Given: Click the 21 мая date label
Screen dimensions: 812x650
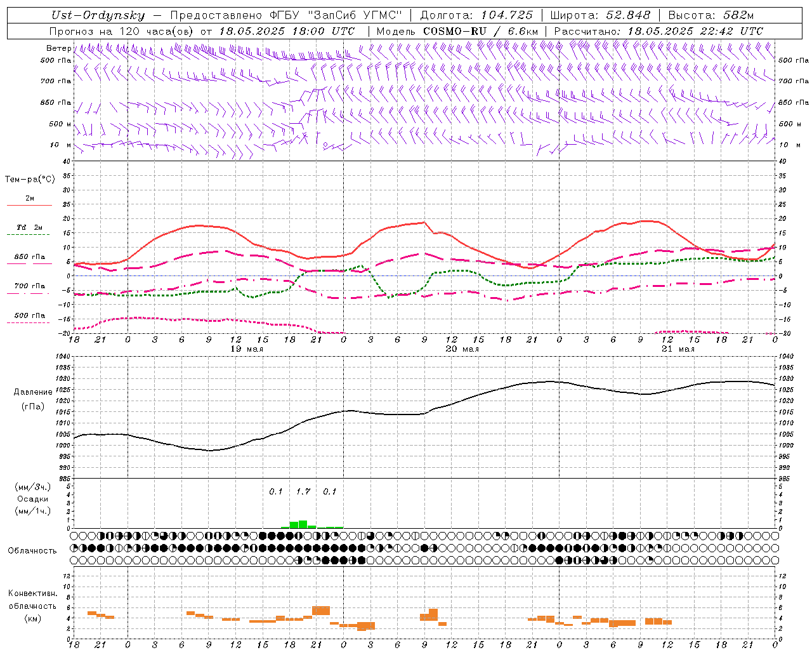Looking at the screenshot, I should [x=678, y=349].
